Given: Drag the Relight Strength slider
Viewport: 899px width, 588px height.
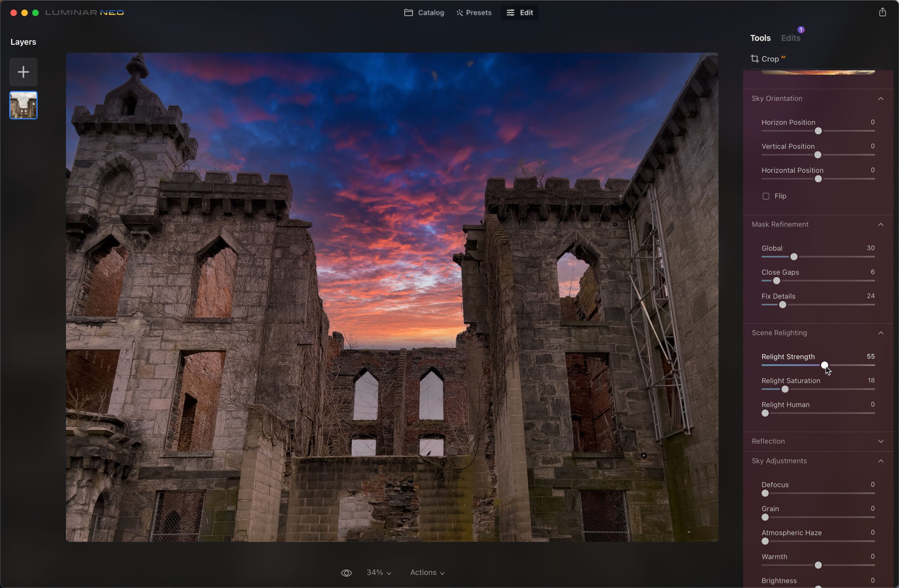Looking at the screenshot, I should 823,365.
